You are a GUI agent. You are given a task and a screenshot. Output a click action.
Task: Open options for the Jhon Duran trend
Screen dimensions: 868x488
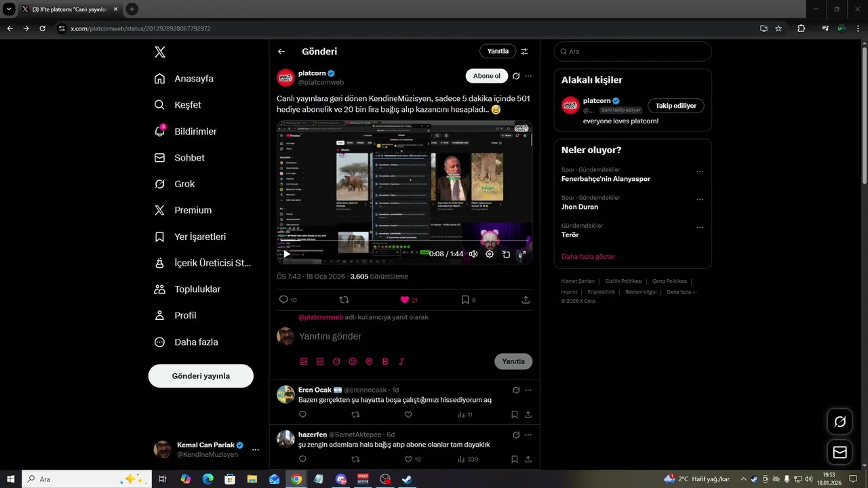pyautogui.click(x=700, y=200)
